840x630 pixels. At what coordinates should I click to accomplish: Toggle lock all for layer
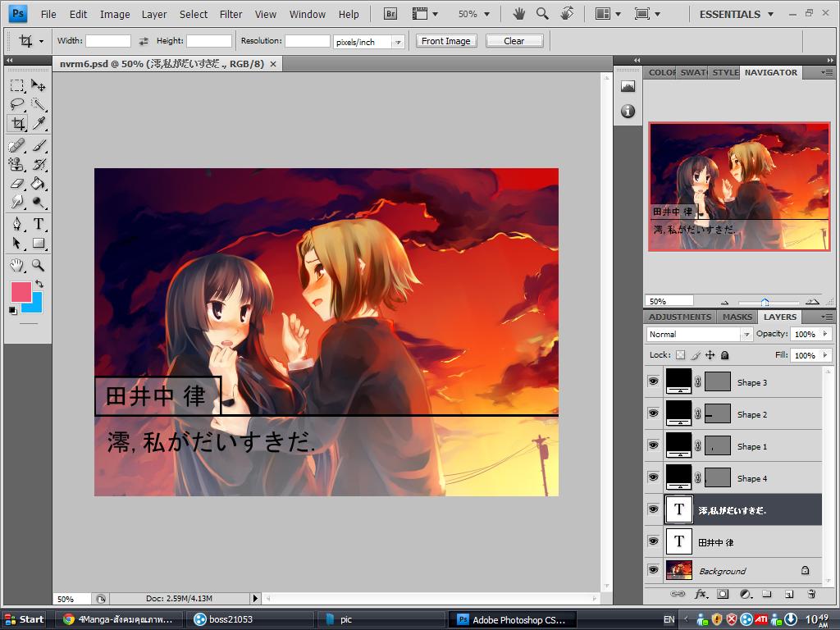point(725,354)
